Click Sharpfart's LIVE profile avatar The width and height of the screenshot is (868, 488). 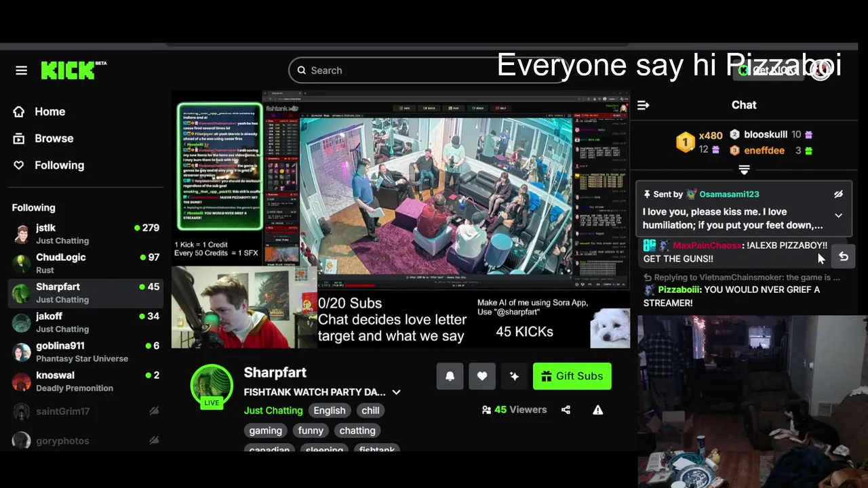coord(212,386)
